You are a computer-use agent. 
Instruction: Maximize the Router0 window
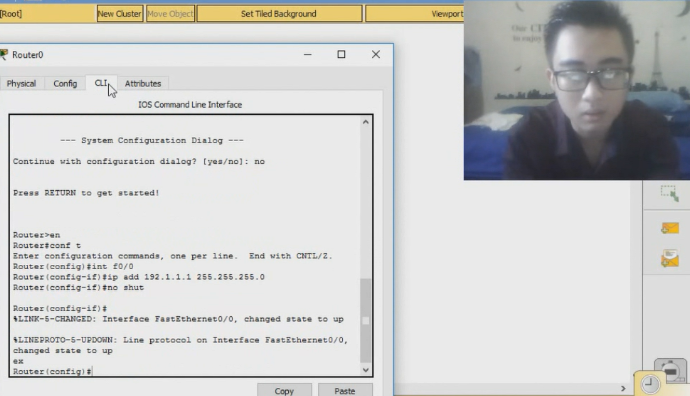(341, 54)
